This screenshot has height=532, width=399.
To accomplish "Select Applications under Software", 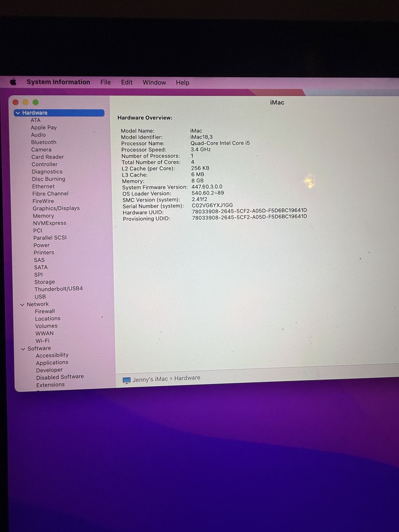I will 52,363.
